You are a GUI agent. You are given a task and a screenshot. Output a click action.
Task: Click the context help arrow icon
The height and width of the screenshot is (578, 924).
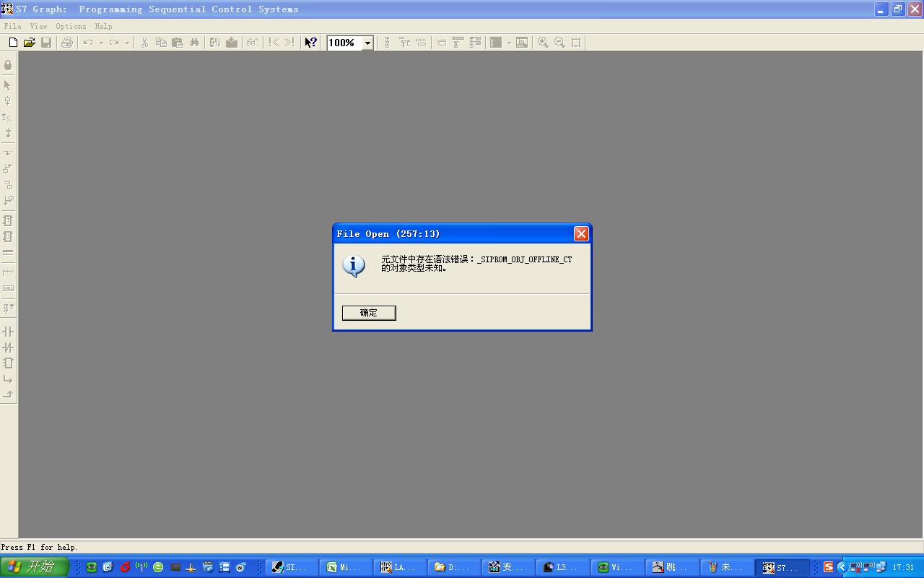[x=310, y=43]
